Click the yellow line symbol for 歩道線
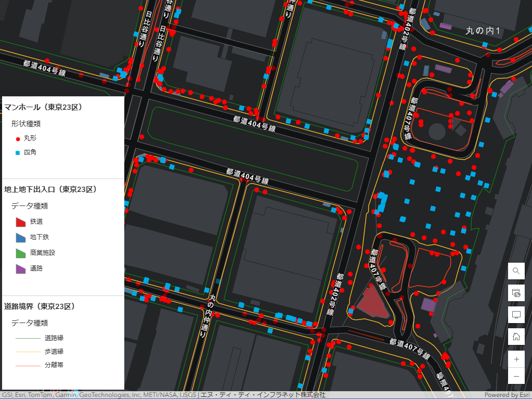This screenshot has height=399, width=532. tap(28, 352)
